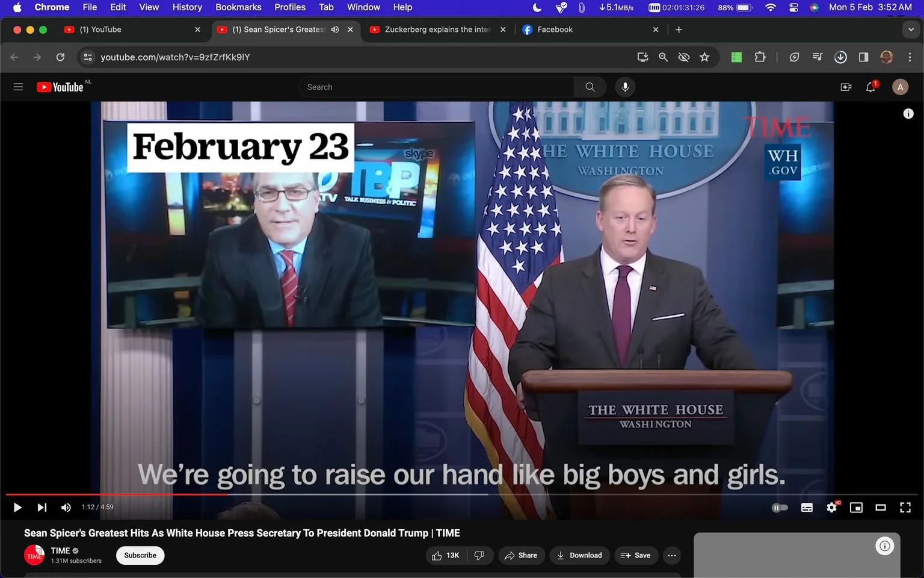Mute the video volume
The height and width of the screenshot is (578, 924).
[66, 508]
